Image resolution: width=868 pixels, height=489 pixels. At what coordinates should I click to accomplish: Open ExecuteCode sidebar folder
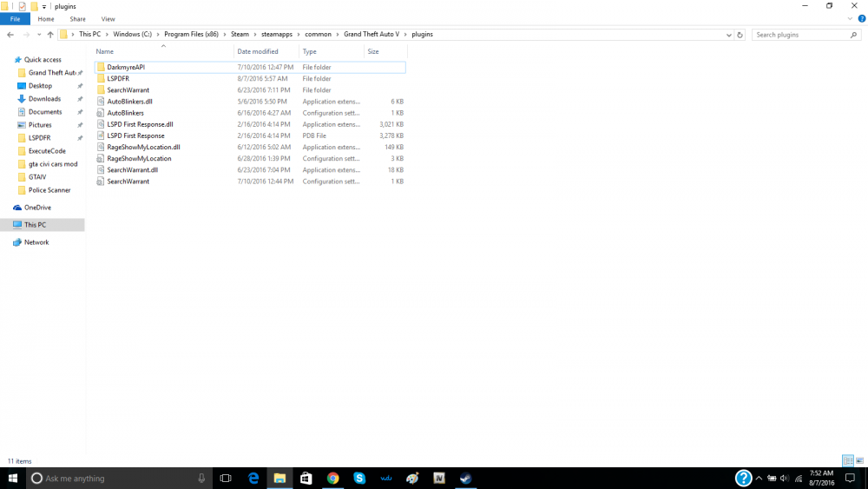(47, 151)
